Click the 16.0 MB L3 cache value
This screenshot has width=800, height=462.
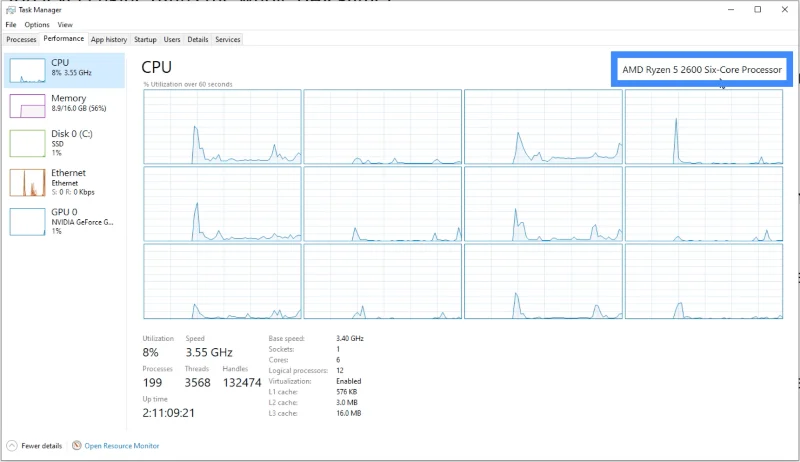pos(348,413)
